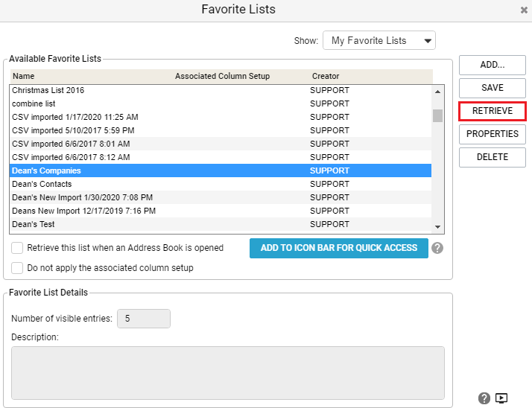The width and height of the screenshot is (532, 408).
Task: Click ADD TO ICON BAR FOR QUICK ACCESS
Action: click(338, 248)
